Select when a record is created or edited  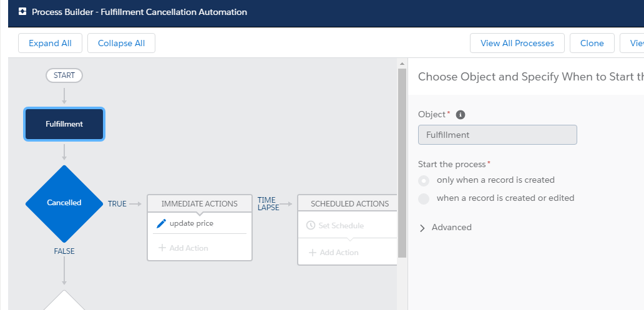pyautogui.click(x=424, y=198)
